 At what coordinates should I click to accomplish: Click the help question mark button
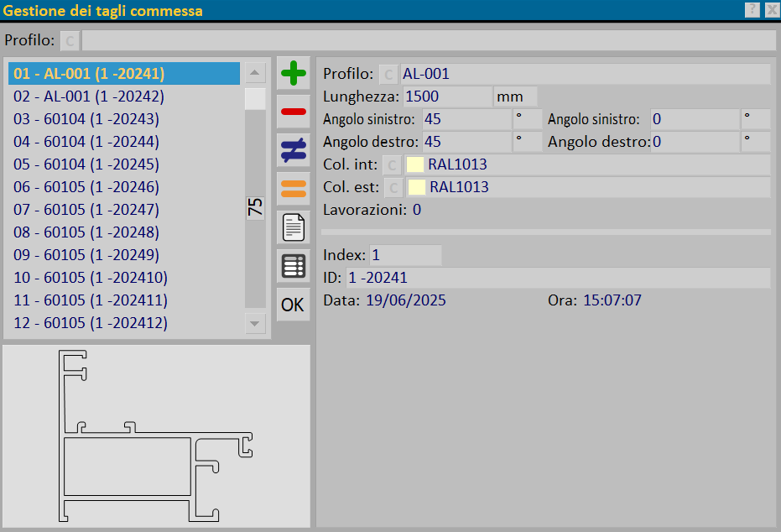tap(752, 10)
